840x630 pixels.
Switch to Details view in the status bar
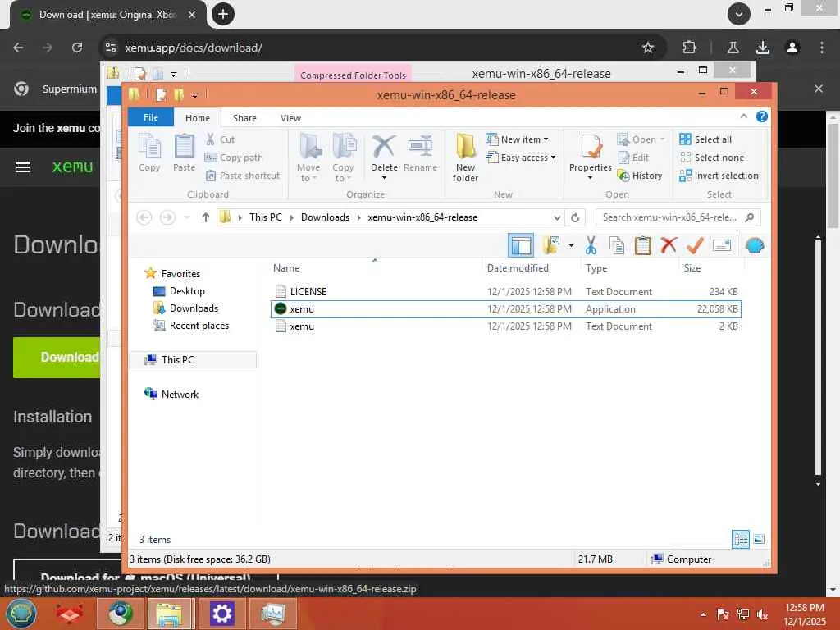pyautogui.click(x=741, y=539)
